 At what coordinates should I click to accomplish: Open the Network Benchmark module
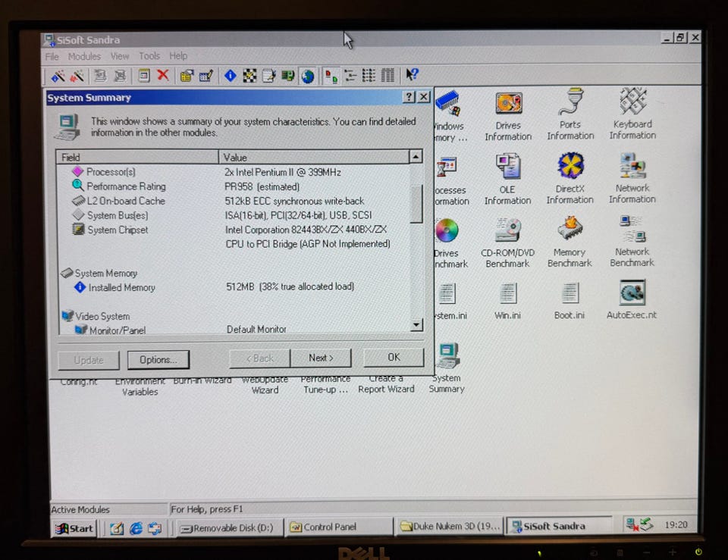point(632,242)
